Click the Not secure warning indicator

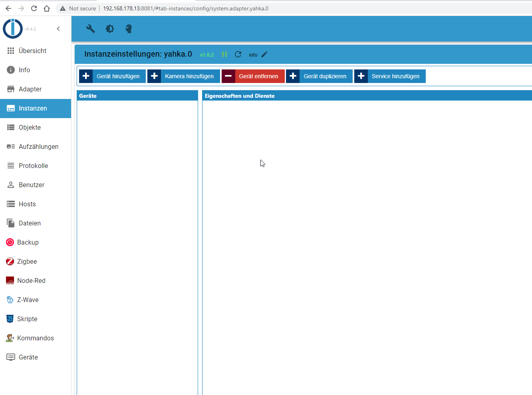(x=78, y=8)
